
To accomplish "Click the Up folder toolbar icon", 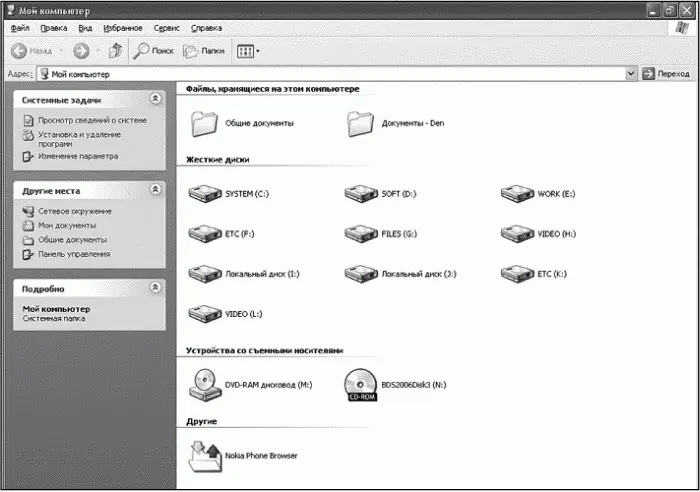I will pyautogui.click(x=115, y=50).
